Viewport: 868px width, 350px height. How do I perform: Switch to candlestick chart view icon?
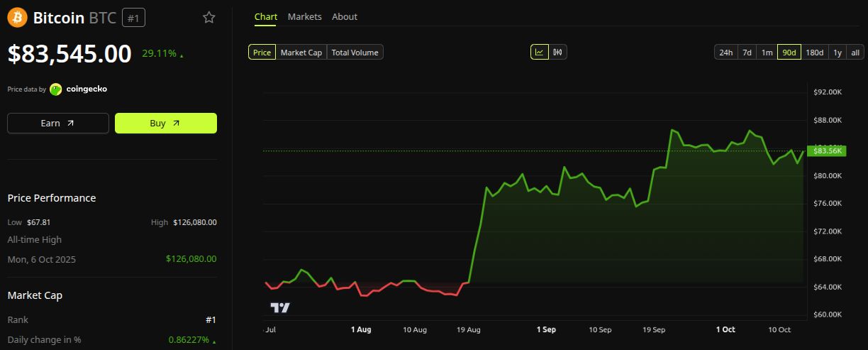tap(558, 52)
